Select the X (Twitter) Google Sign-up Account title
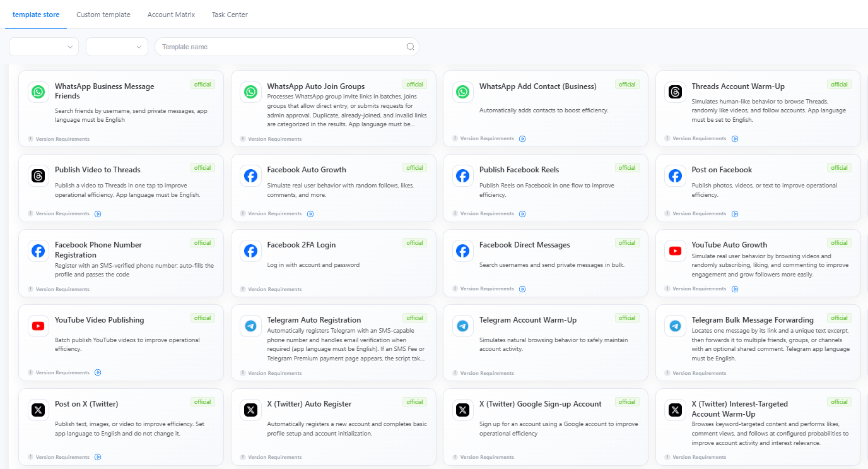 point(541,404)
